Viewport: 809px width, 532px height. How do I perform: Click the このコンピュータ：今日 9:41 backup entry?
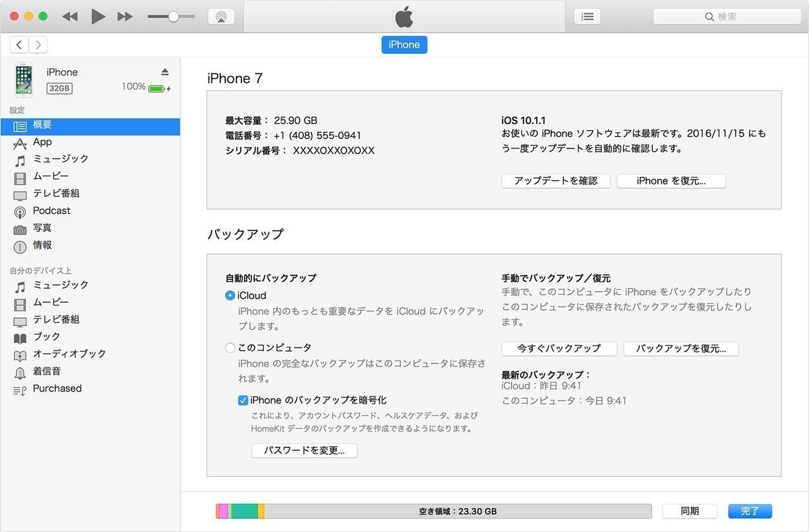click(564, 401)
